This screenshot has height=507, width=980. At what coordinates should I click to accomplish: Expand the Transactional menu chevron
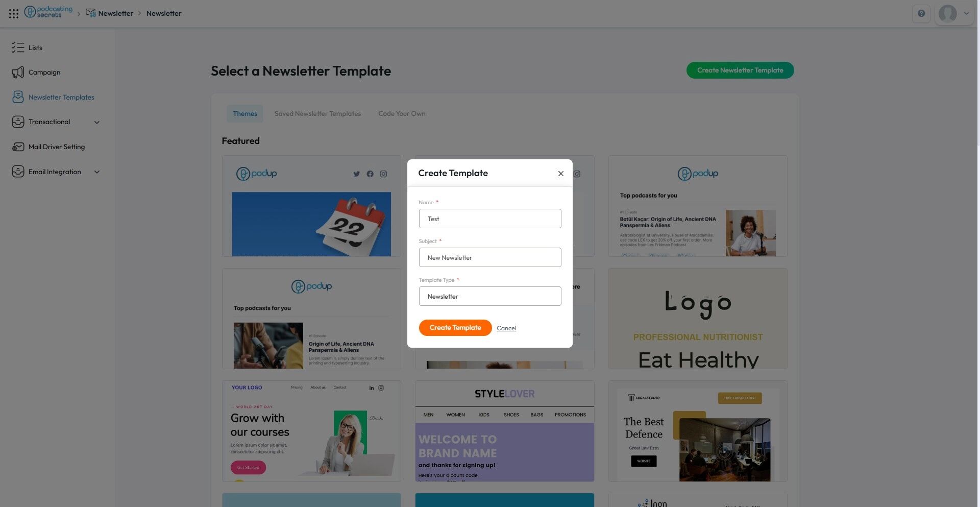(x=97, y=122)
